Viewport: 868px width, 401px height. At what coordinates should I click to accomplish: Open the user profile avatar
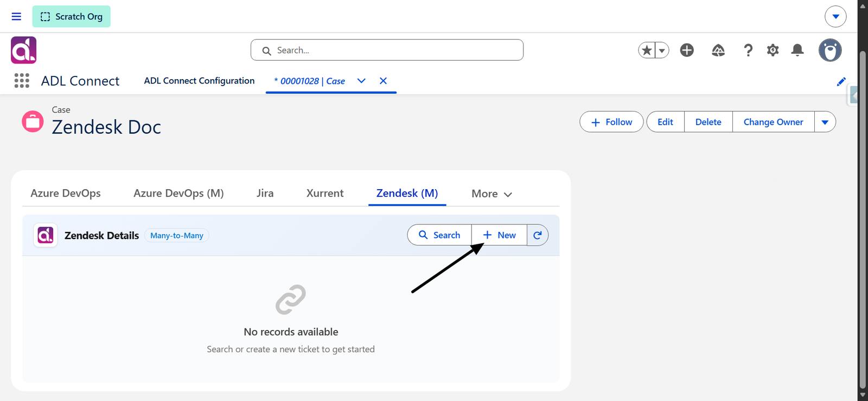[x=830, y=50]
